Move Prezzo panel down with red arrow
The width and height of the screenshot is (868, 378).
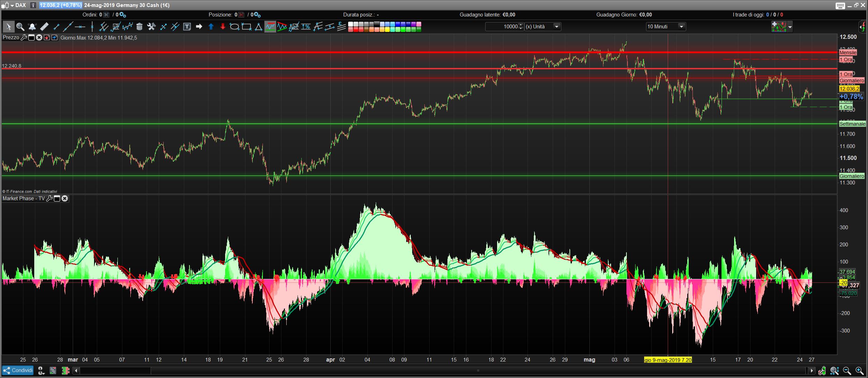pos(47,37)
